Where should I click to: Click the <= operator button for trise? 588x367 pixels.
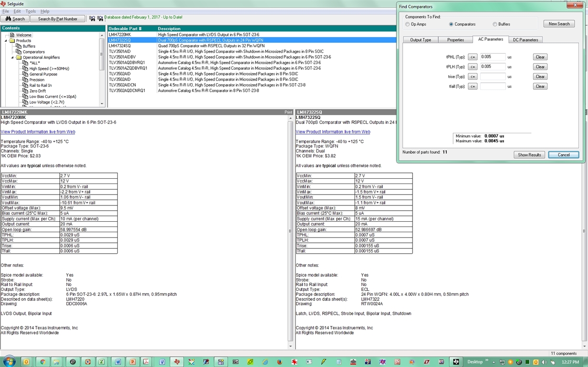click(472, 76)
